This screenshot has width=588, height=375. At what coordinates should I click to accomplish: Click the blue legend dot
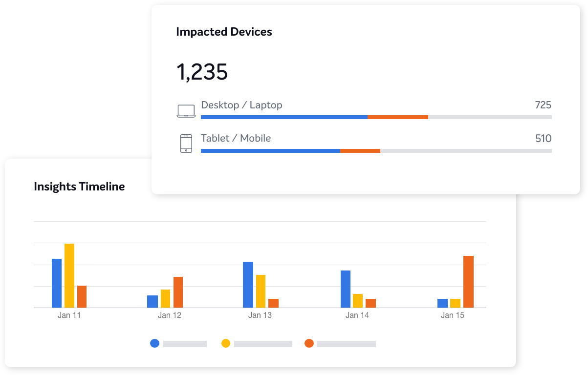155,343
